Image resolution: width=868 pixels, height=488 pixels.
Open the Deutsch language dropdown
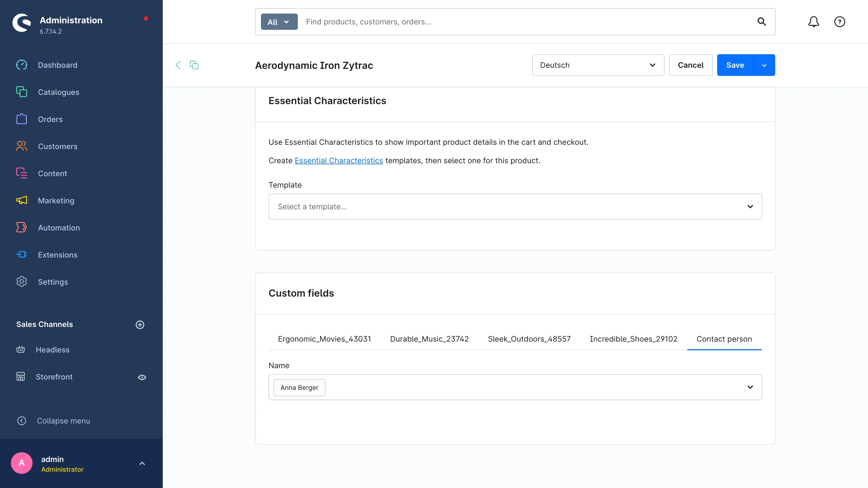coord(598,65)
